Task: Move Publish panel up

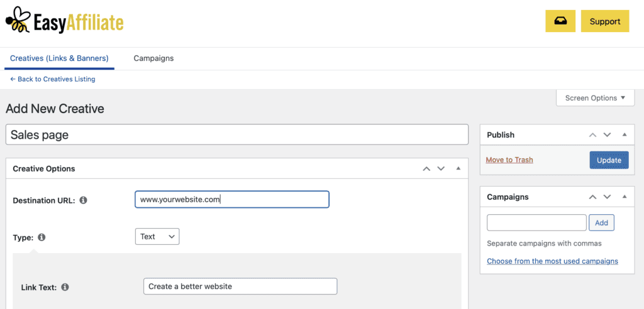Action: tap(592, 134)
